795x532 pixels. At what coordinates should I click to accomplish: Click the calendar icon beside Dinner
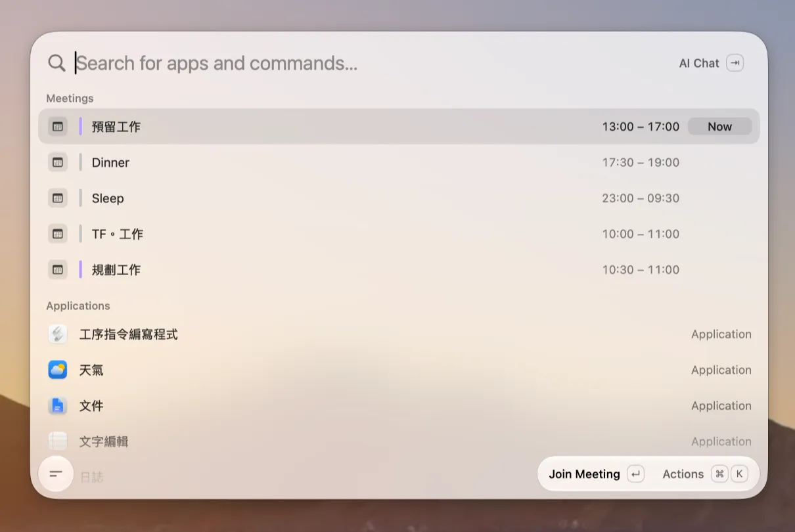tap(58, 162)
